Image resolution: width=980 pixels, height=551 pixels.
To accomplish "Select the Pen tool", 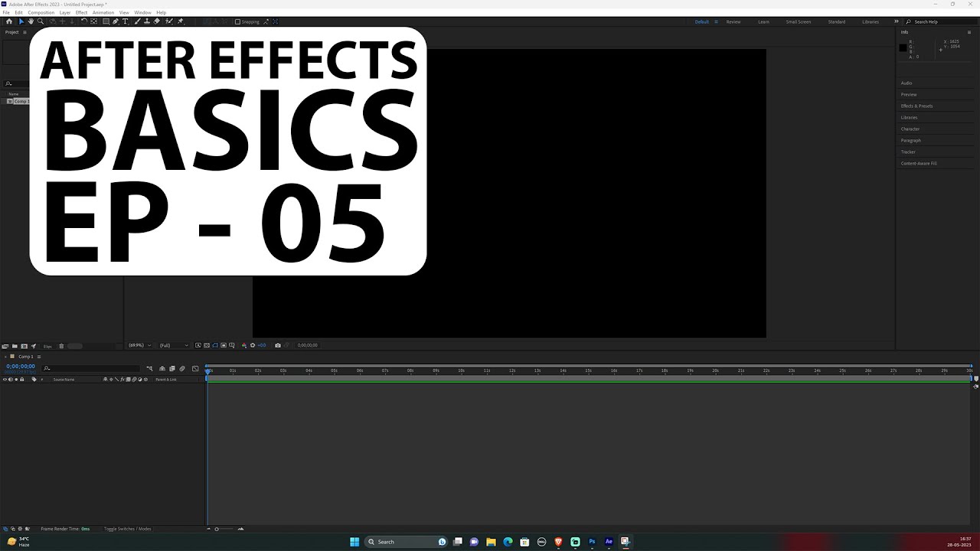I will pos(116,21).
